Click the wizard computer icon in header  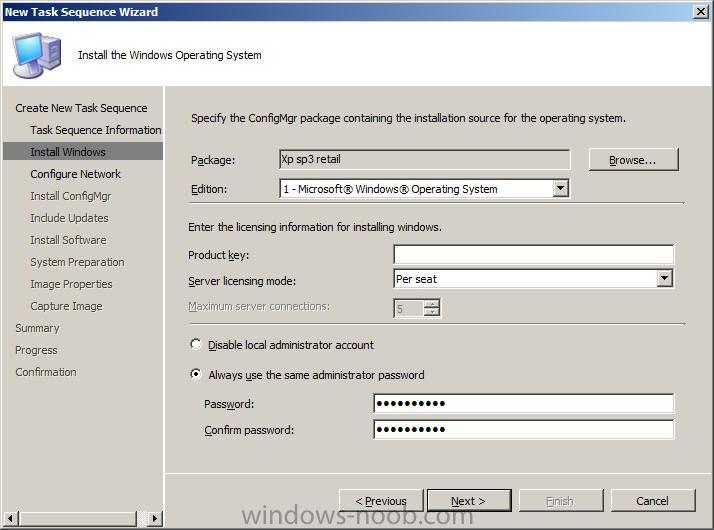point(36,55)
